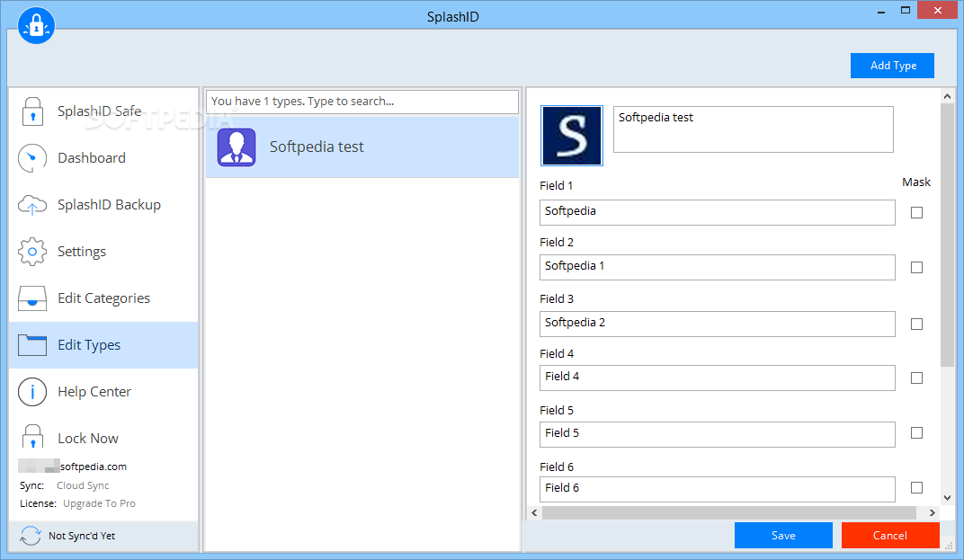This screenshot has width=964, height=560.
Task: Click the Upgrade To Pro link
Action: click(100, 503)
